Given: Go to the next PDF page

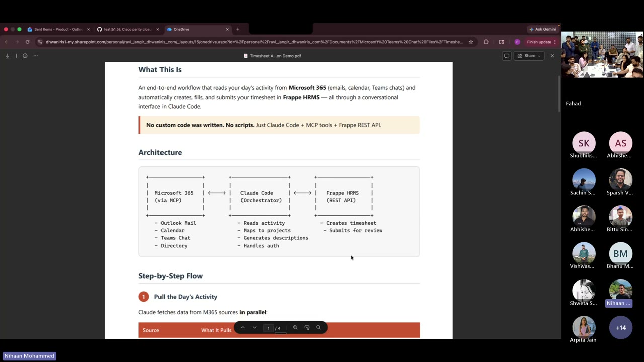Looking at the screenshot, I should 254,327.
